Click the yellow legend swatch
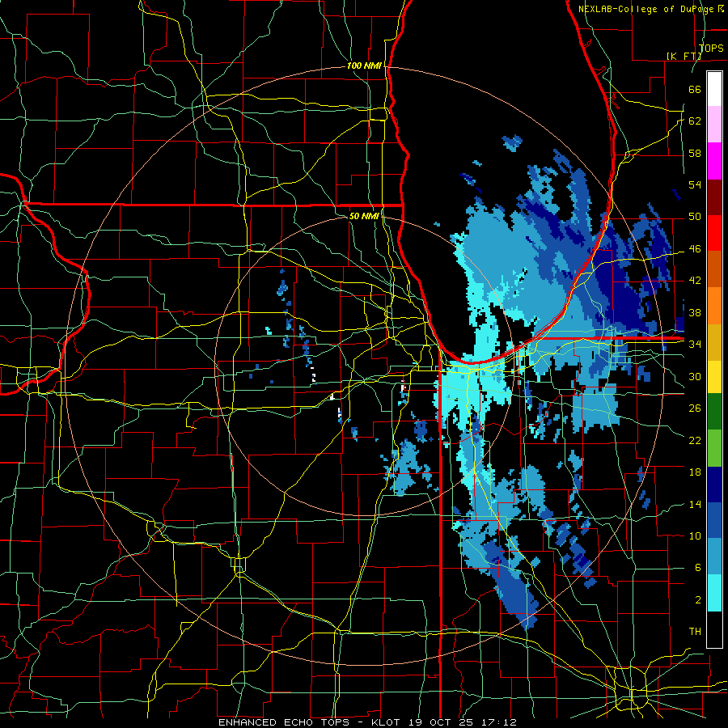Viewport: 728px width, 728px height. pyautogui.click(x=714, y=376)
